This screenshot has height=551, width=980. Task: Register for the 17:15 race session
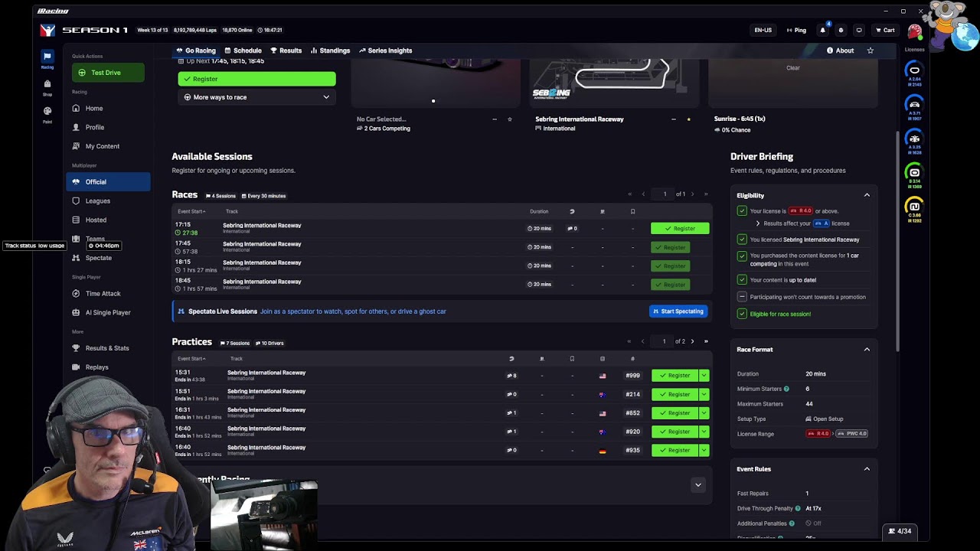680,228
